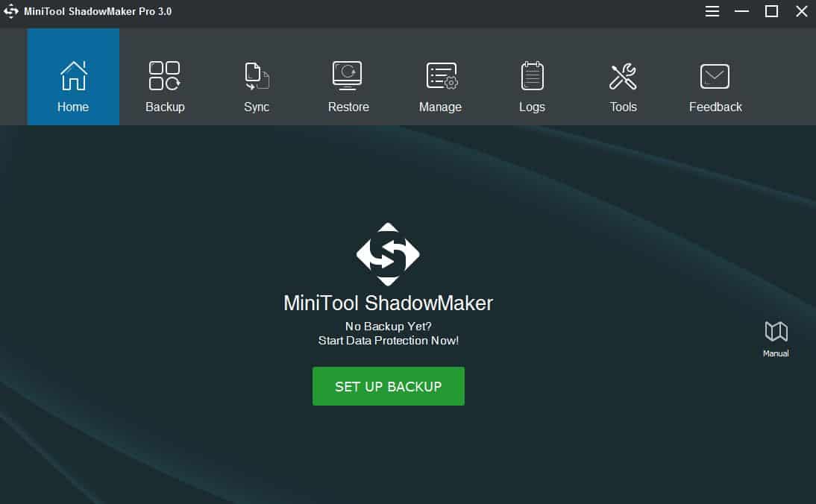Select the Home icon in the navigation bar

[72, 75]
